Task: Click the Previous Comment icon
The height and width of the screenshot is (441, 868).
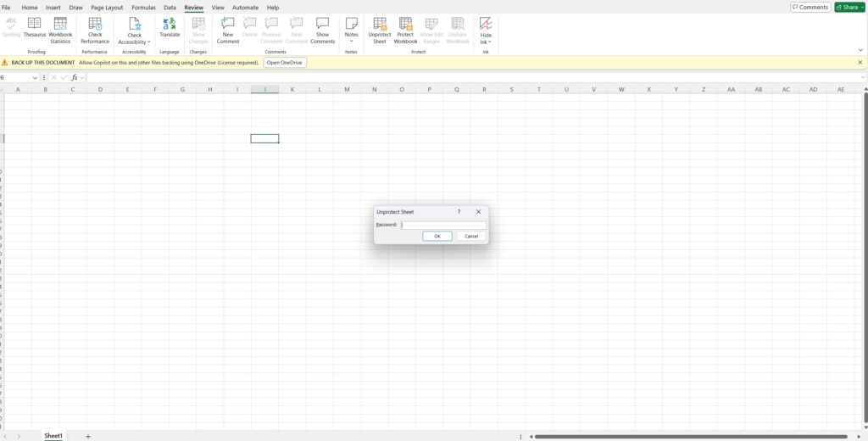Action: pos(271,23)
